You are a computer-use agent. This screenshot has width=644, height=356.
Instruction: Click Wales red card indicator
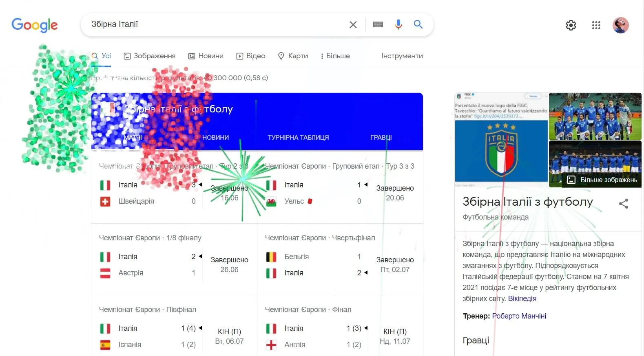pyautogui.click(x=310, y=201)
